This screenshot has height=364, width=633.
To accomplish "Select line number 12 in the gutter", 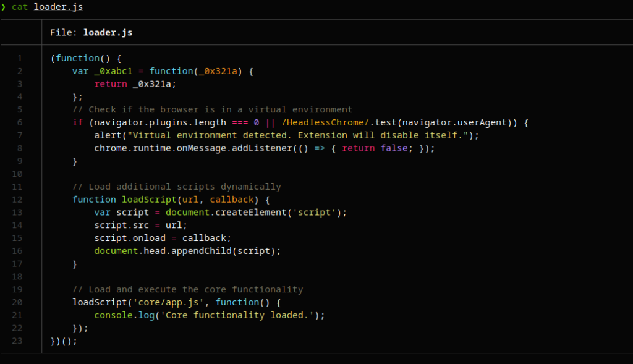I will [17, 199].
